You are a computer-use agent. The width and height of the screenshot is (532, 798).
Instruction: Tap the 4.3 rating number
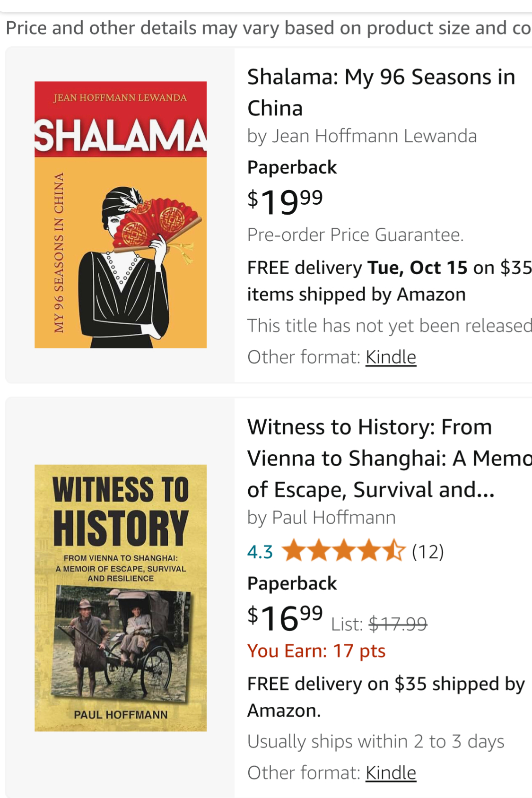coord(260,552)
